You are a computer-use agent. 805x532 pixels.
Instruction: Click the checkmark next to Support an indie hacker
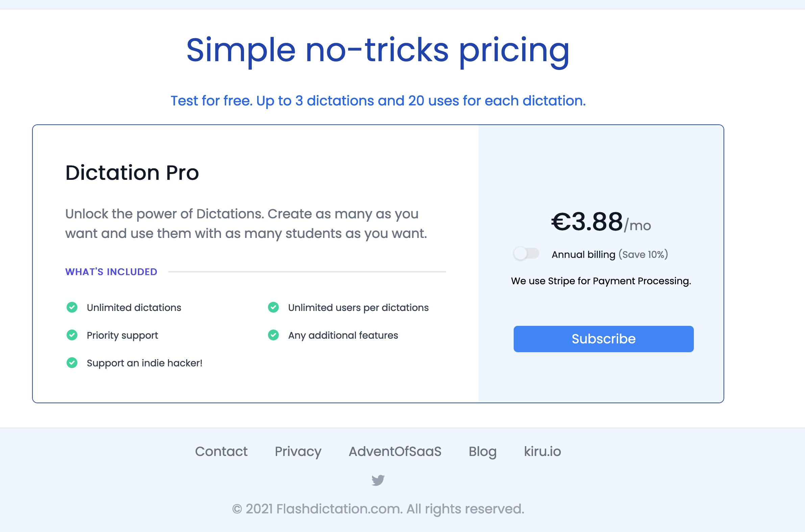72,363
